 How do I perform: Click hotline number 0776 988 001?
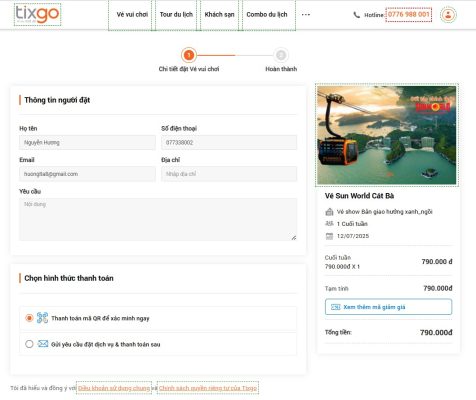(409, 15)
